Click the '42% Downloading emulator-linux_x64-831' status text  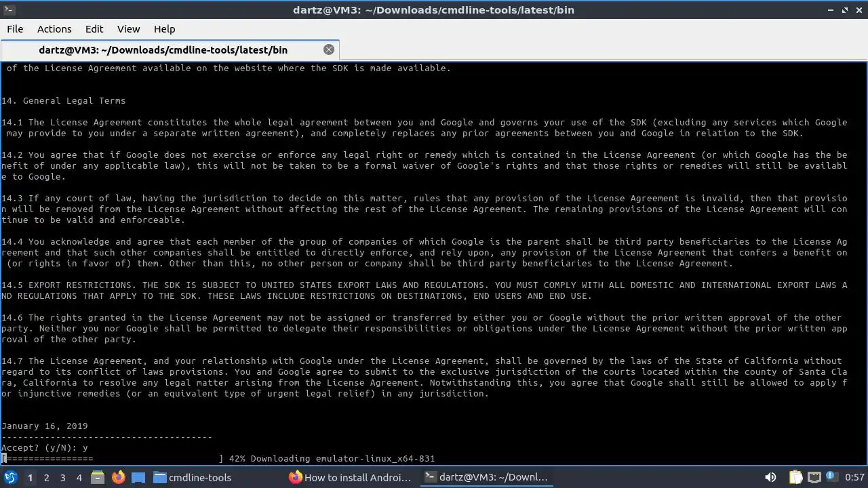click(332, 459)
